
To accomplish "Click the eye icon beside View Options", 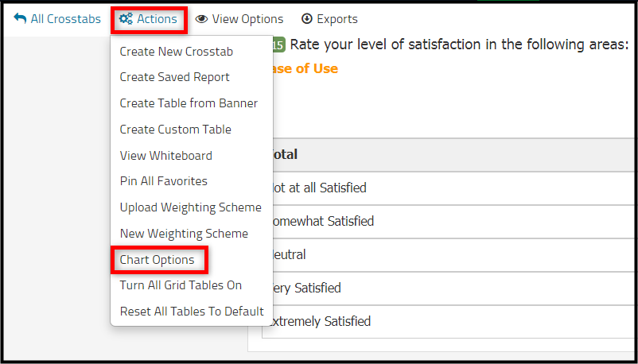I will 201,19.
